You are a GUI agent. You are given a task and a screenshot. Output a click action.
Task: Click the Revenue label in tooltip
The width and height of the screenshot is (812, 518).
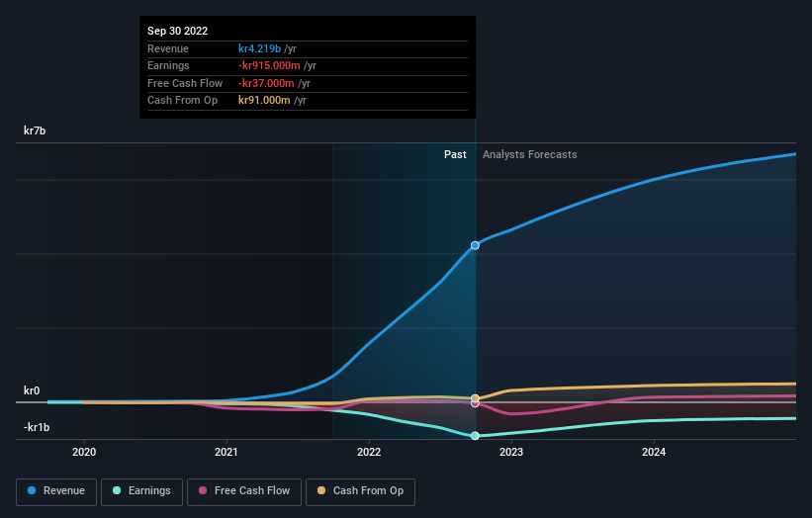tap(168, 48)
